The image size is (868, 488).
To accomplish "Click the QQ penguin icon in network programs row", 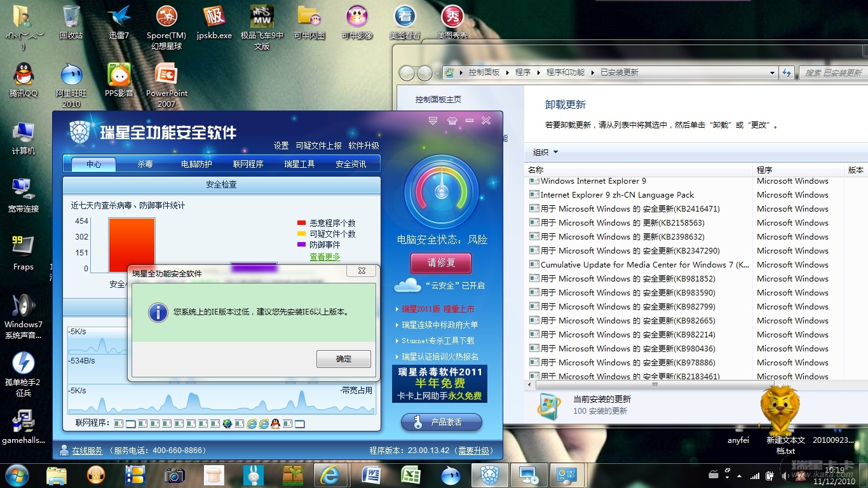I will point(275,423).
